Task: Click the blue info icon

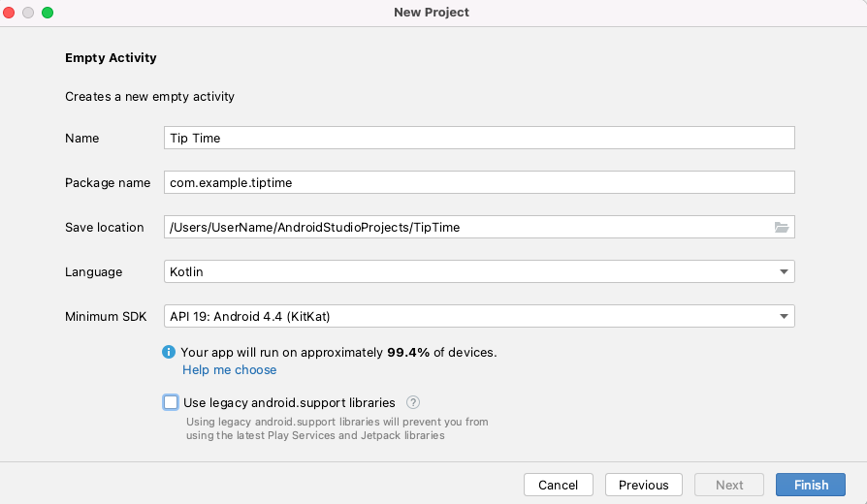Action: click(x=170, y=353)
